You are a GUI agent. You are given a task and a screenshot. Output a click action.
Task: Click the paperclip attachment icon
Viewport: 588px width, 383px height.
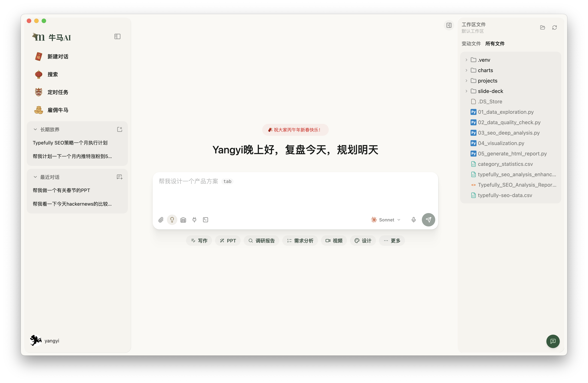pos(161,220)
